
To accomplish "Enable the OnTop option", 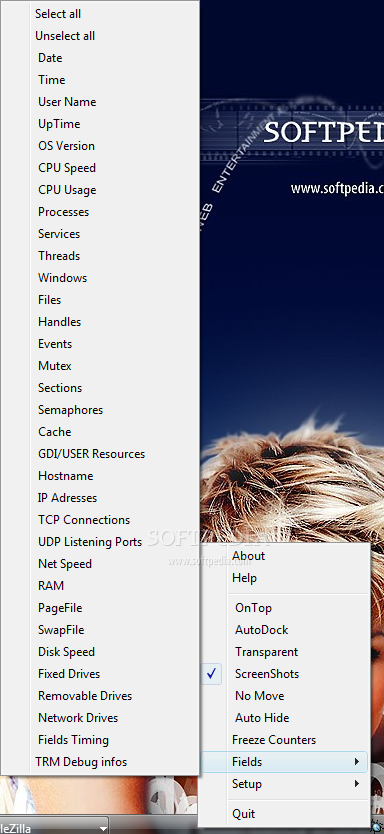I will 285,607.
